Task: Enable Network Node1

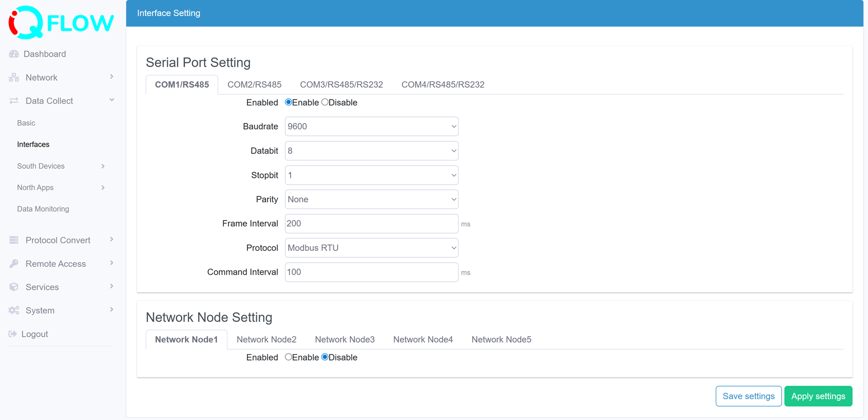Action: [x=289, y=357]
